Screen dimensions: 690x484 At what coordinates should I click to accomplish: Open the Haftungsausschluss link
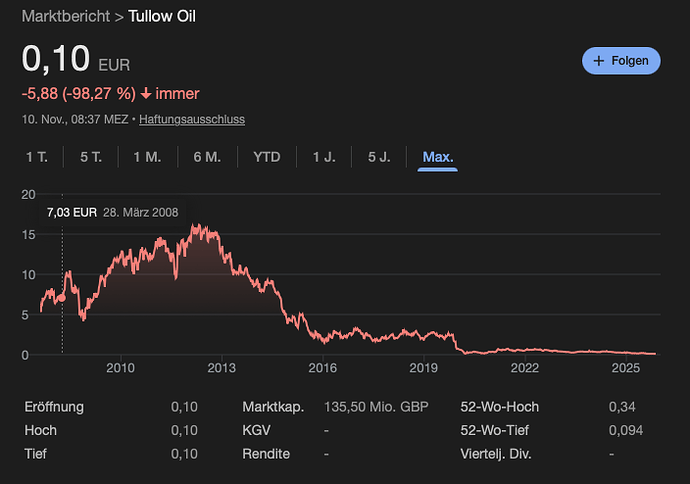coord(193,119)
